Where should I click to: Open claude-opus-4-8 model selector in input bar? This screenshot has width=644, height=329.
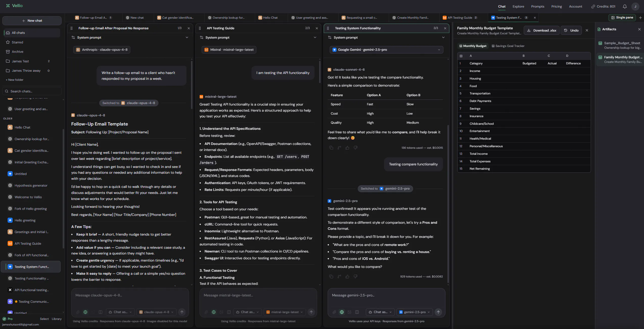point(157,312)
